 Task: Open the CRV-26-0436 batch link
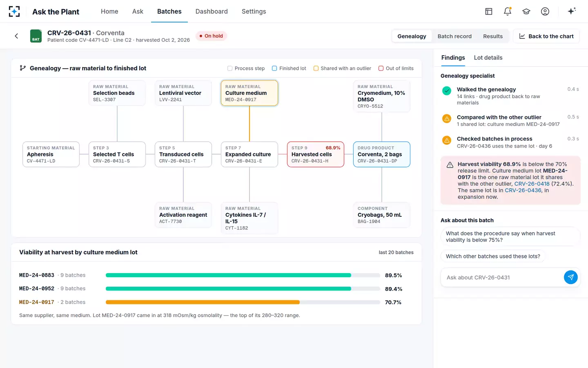click(x=523, y=190)
